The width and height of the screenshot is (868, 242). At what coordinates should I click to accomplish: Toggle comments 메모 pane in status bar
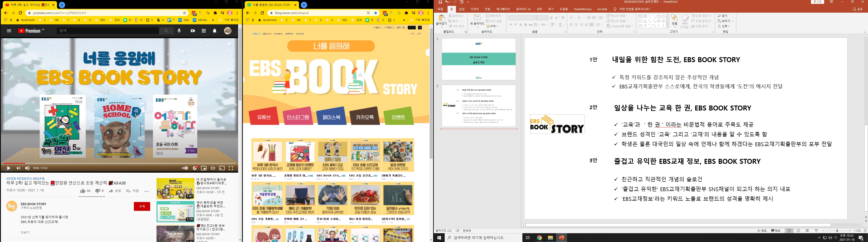[776, 230]
